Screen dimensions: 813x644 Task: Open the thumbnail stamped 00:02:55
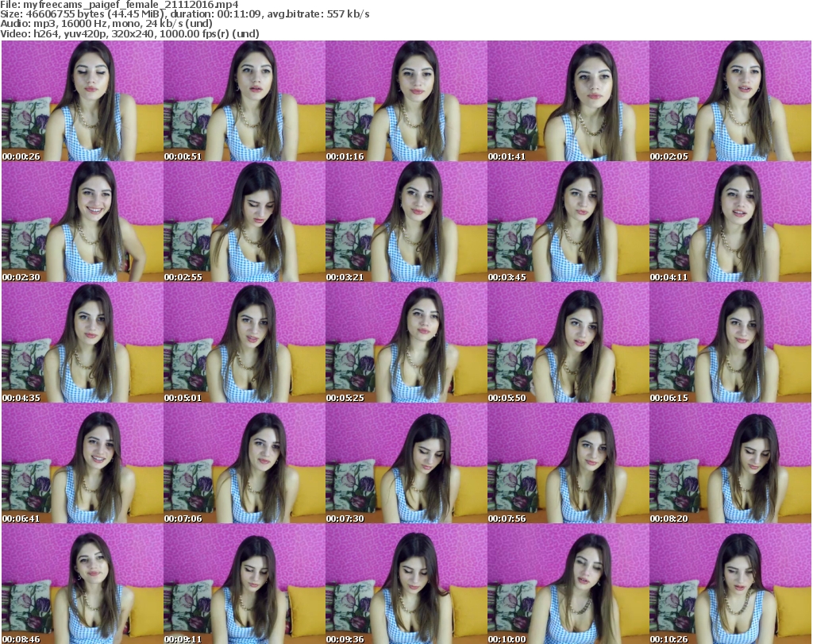[x=245, y=222]
